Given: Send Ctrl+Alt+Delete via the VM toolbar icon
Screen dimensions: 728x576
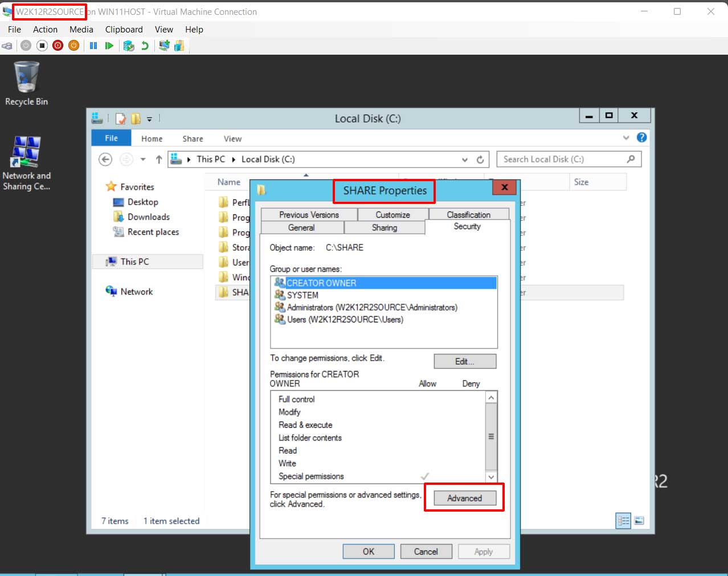Looking at the screenshot, I should coord(7,46).
